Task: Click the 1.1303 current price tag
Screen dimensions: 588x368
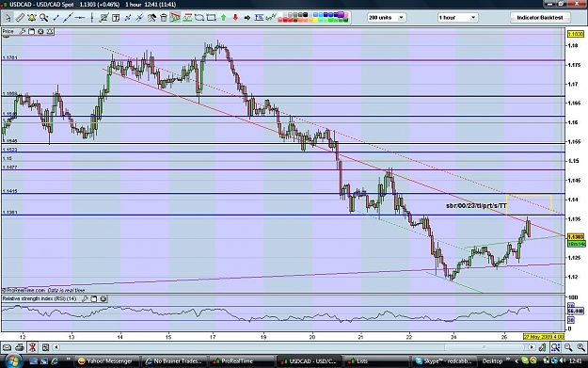Action: [x=576, y=237]
